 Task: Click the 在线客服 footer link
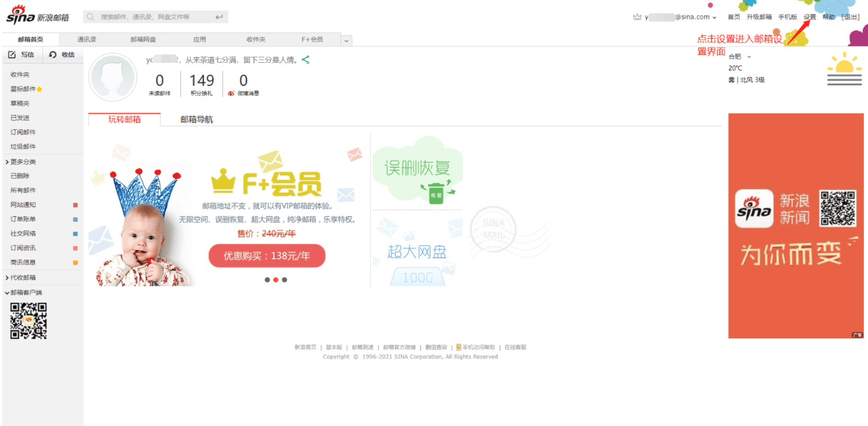[x=515, y=348]
